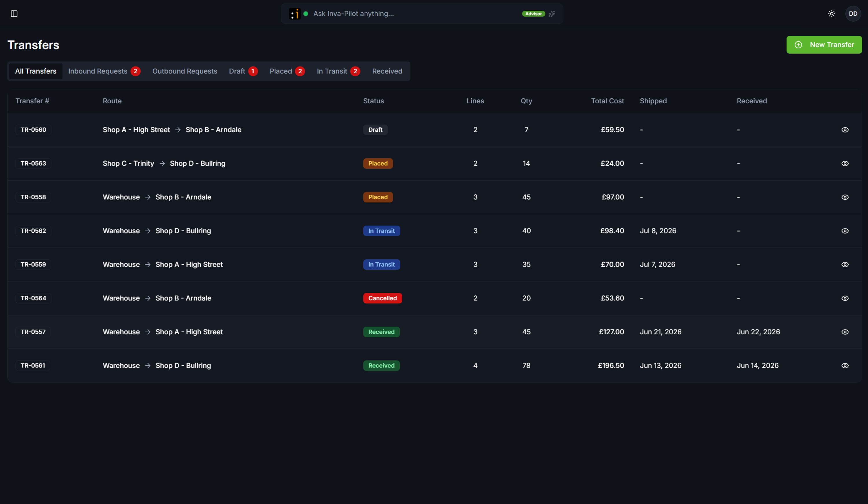The width and height of the screenshot is (868, 504).
Task: Click the Advisor badge
Action: pyautogui.click(x=534, y=14)
